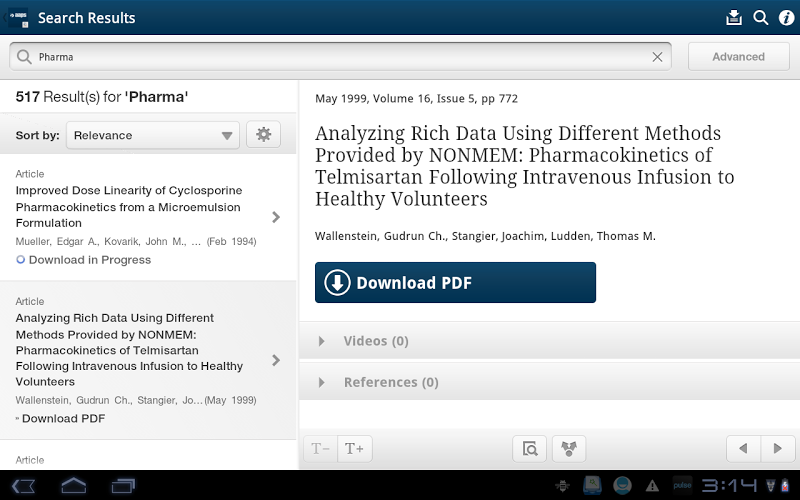Tap the author line Wallenstein, Gudrun Ch.
800x500 pixels.
(x=485, y=236)
